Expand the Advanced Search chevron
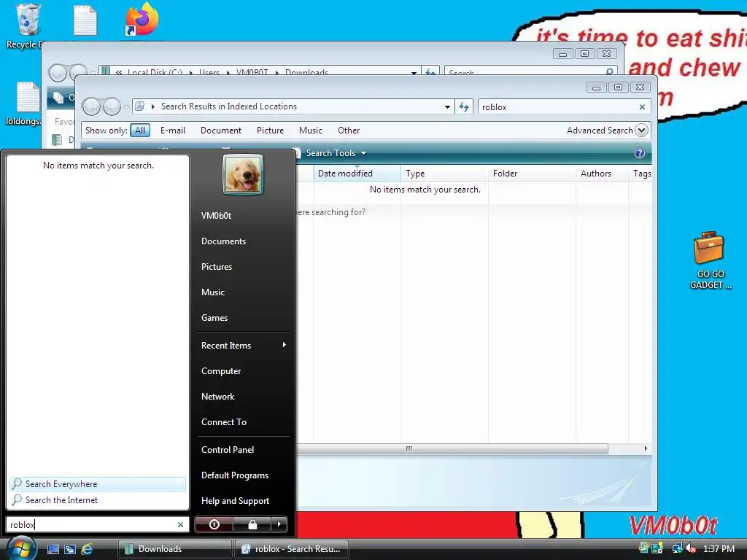The height and width of the screenshot is (560, 747). 642,131
